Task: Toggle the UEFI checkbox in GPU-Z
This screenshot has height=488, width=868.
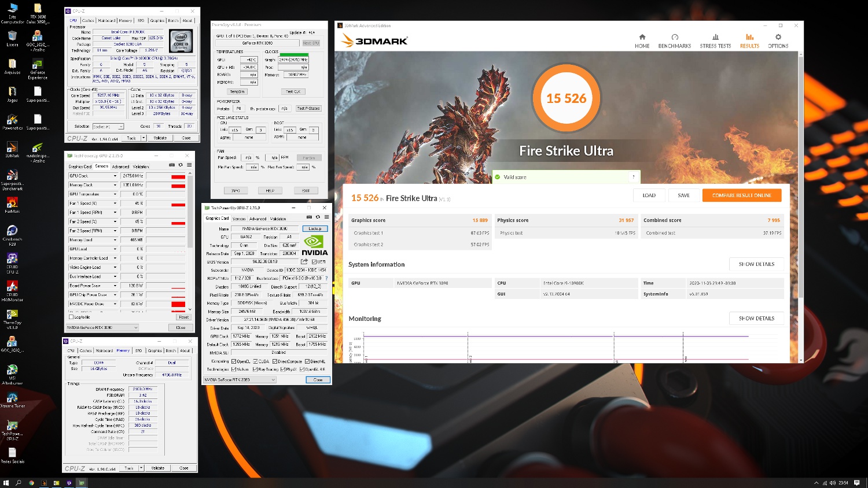Action: tap(314, 261)
